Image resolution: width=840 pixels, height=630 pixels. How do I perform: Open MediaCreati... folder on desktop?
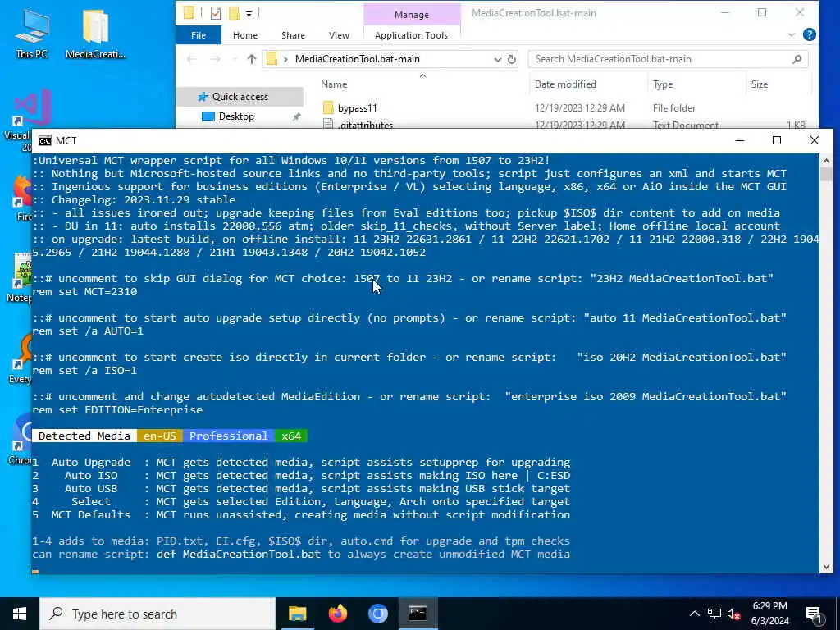pyautogui.click(x=95, y=33)
